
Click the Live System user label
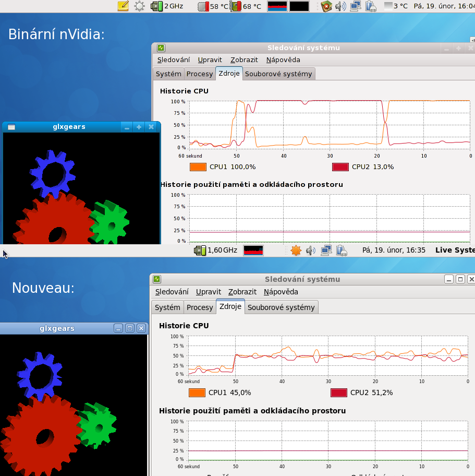pos(455,250)
